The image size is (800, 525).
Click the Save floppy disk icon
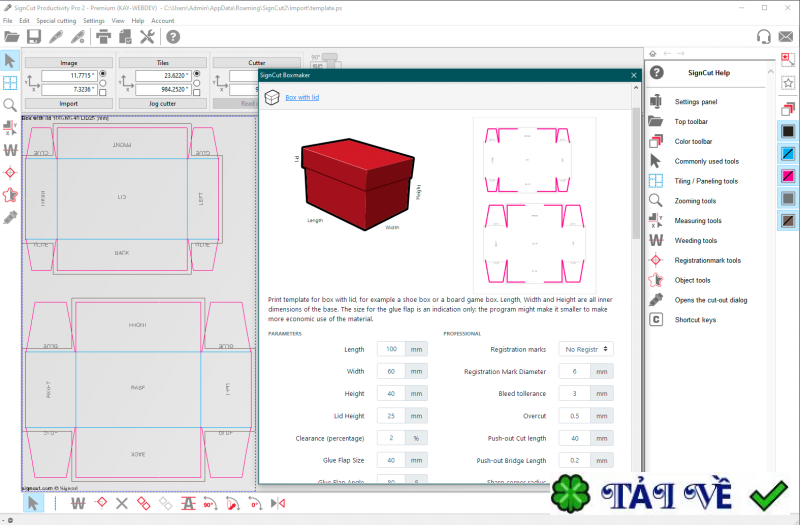[x=34, y=37]
